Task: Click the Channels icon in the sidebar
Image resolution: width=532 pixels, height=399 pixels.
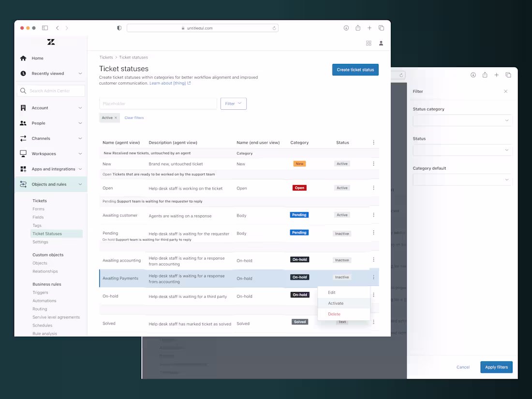Action: (23, 138)
